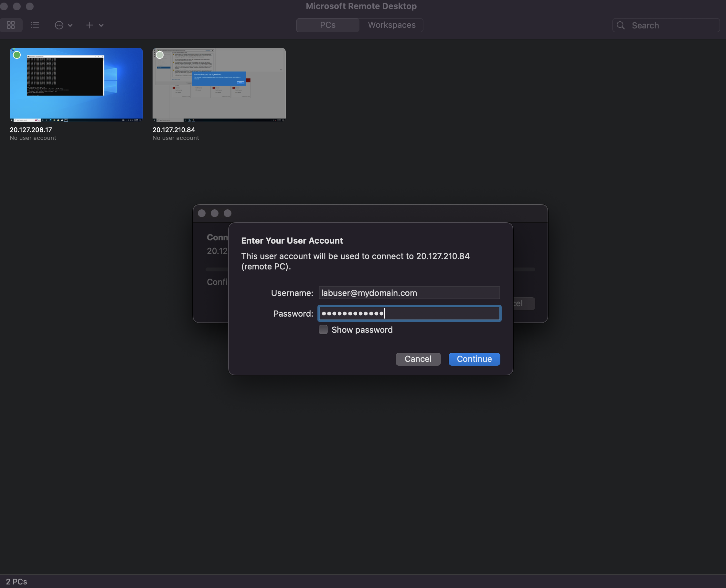Image resolution: width=726 pixels, height=588 pixels.
Task: Click the main window red close button
Action: coord(4,6)
